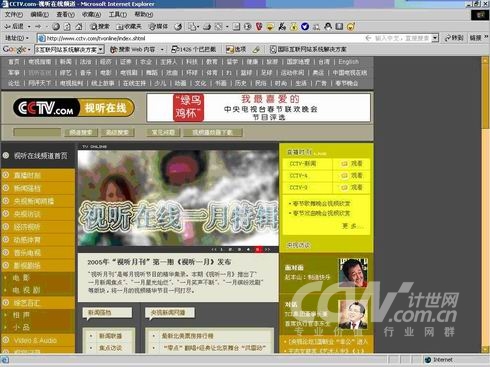Viewport: 490px width, 367px height.
Task: Click the red slideshow page indicator under the banner
Action: [x=257, y=249]
